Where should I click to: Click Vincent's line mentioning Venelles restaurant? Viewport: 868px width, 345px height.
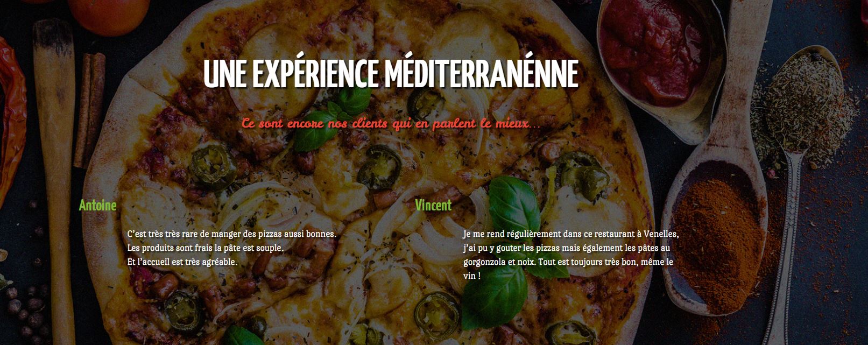tap(571, 234)
